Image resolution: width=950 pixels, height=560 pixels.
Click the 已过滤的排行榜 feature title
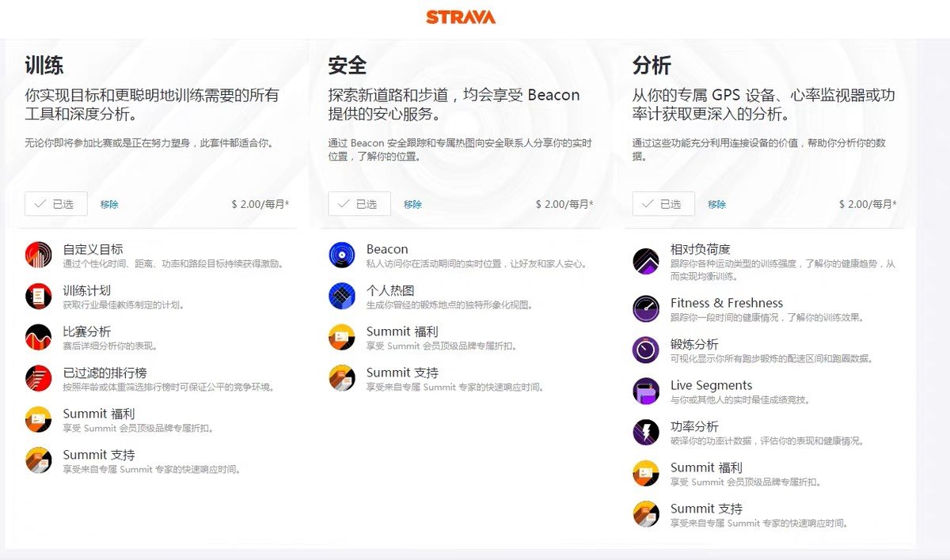(x=105, y=373)
